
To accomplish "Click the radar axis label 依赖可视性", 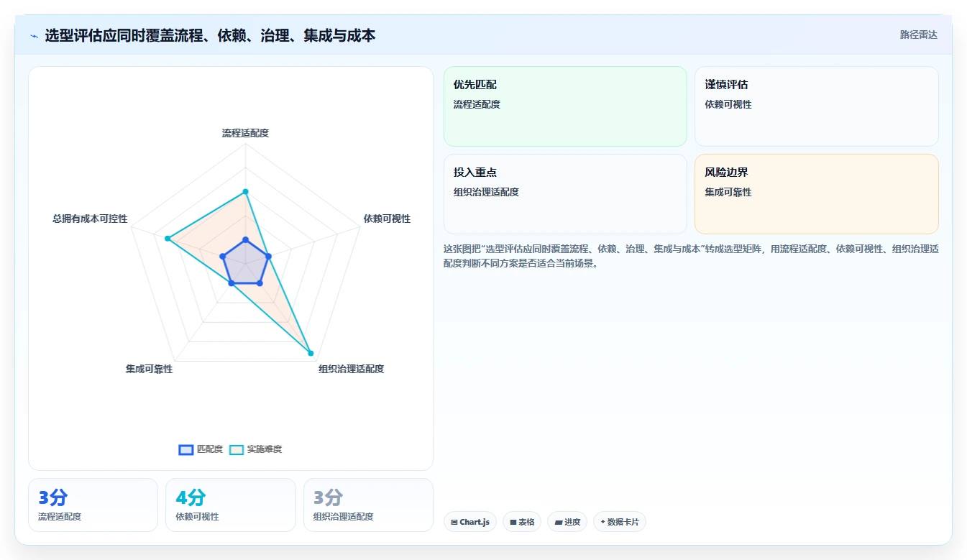I will 387,219.
